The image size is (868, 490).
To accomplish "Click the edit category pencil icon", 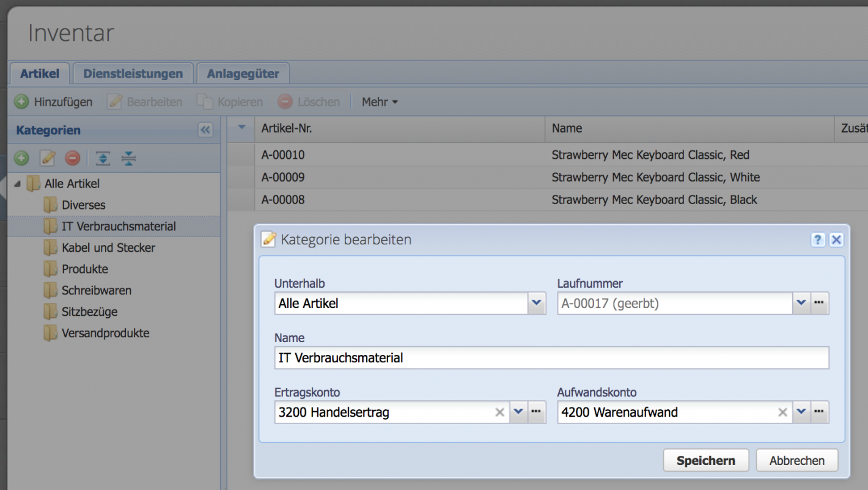I will tap(46, 158).
